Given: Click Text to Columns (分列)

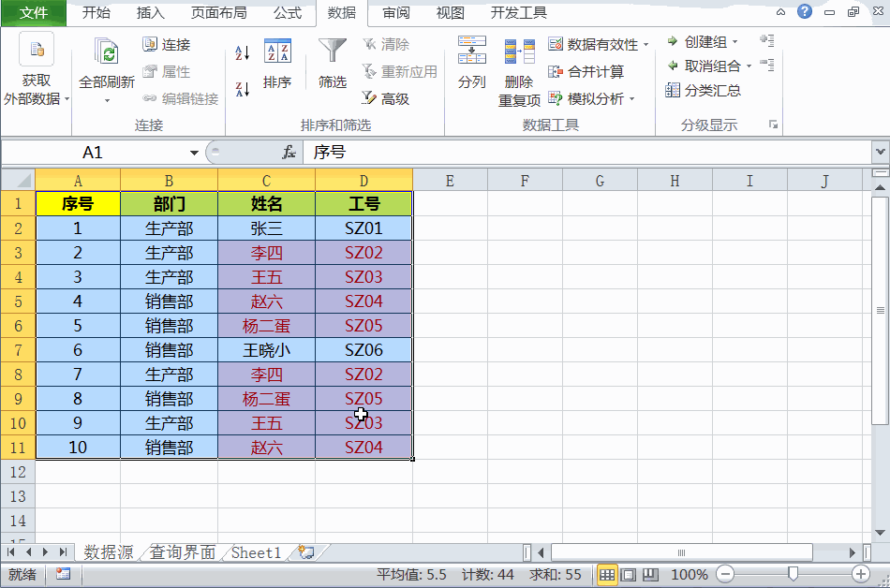Looking at the screenshot, I should (471, 63).
